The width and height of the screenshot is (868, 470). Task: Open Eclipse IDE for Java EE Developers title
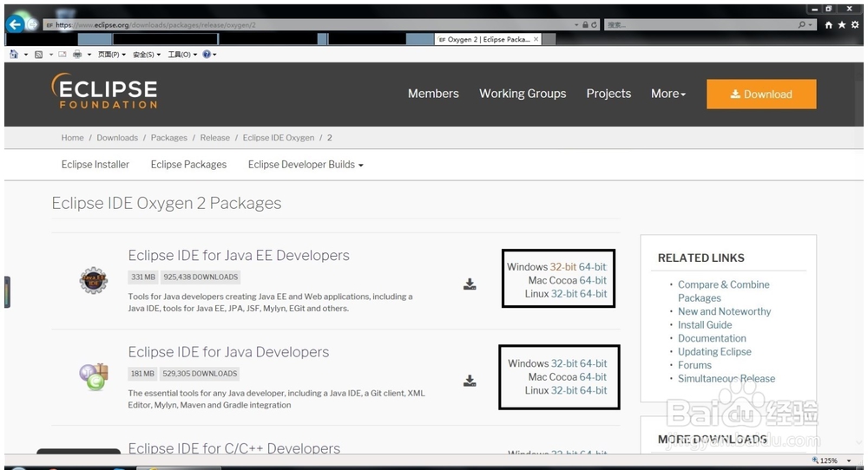(x=239, y=255)
